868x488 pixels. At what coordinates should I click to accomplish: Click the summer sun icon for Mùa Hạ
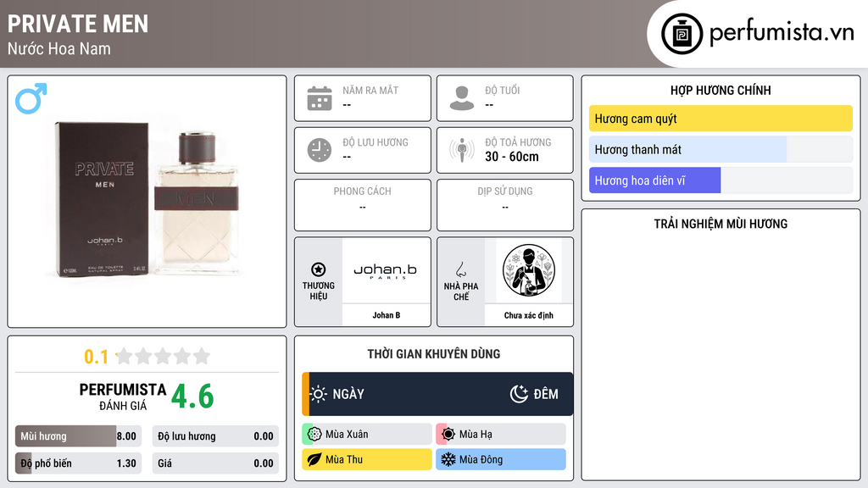[x=448, y=435]
